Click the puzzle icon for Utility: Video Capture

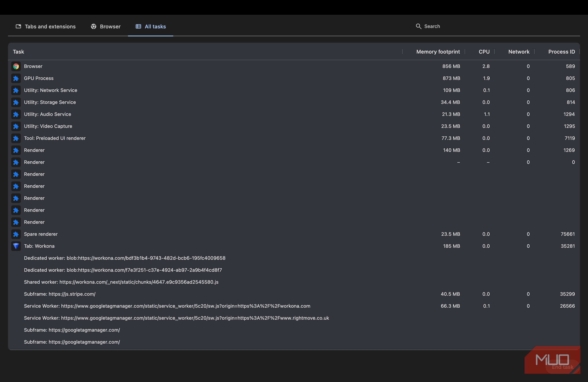pyautogui.click(x=16, y=126)
